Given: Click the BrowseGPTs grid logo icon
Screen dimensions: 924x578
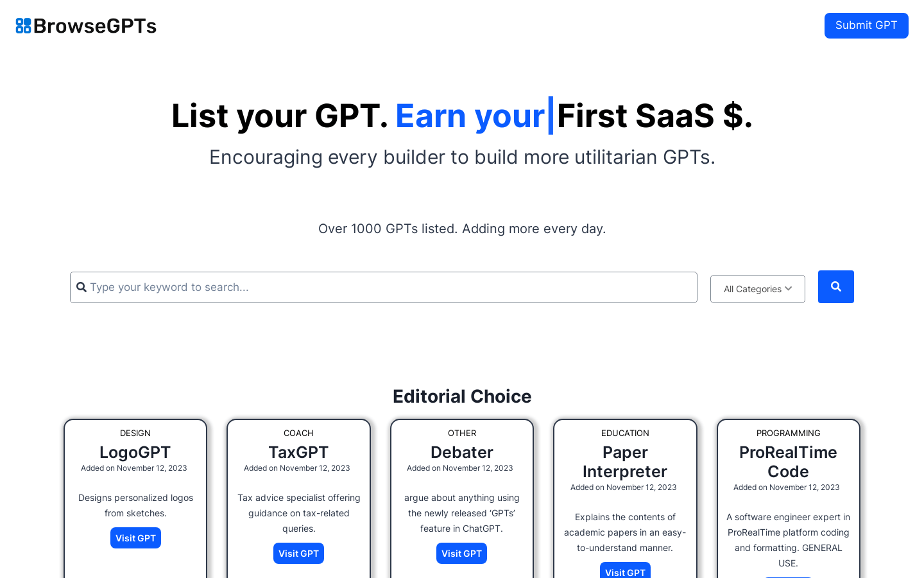Looking at the screenshot, I should click(23, 26).
